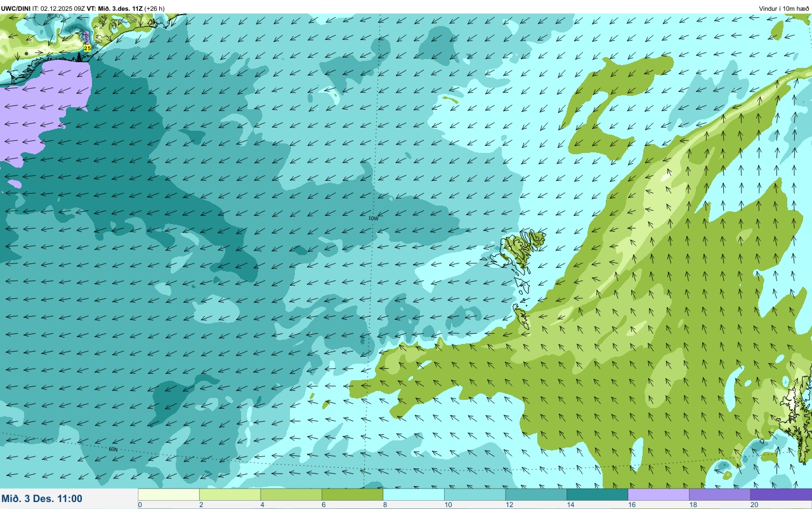
Task: Click the 'IT: 02.12.2025 09Z' initial time text
Action: [x=58, y=8]
